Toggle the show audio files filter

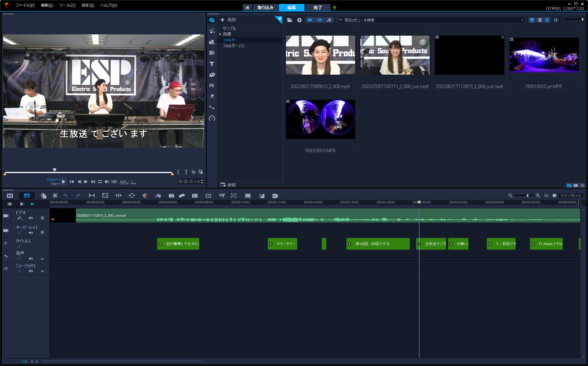(329, 20)
